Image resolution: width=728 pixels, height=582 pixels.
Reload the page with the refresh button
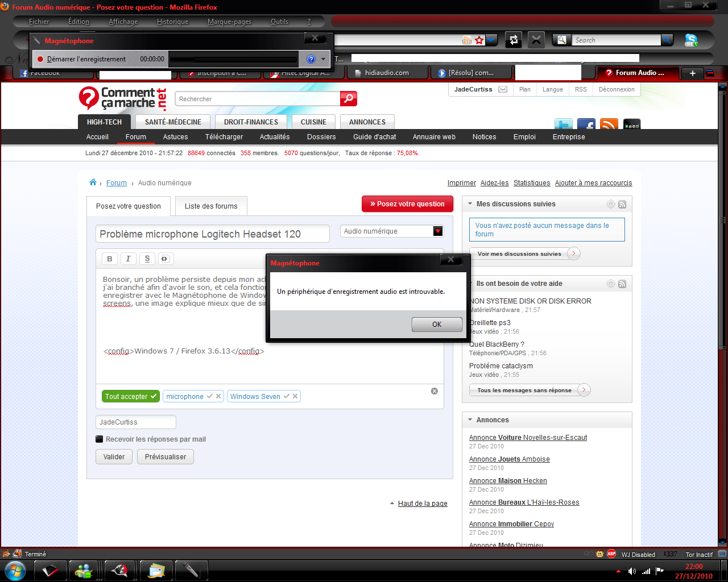(x=514, y=40)
